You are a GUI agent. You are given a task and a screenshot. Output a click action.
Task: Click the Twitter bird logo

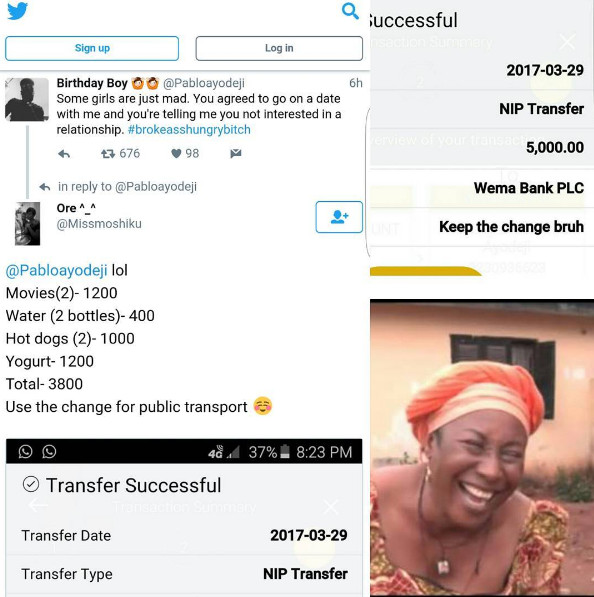point(18,11)
